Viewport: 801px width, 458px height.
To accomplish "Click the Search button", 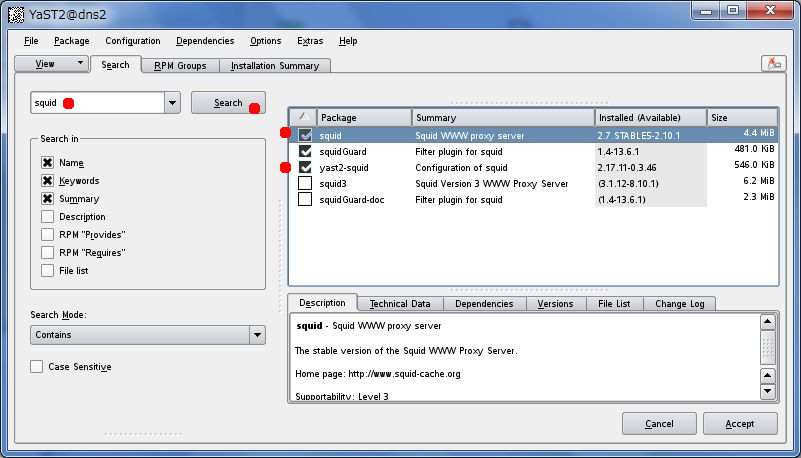I will (228, 103).
